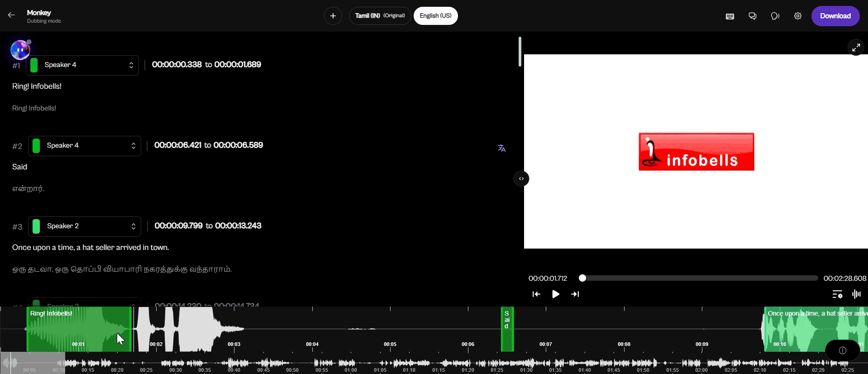
Task: Switch to Tamil (IN) Original tab
Action: 380,16
